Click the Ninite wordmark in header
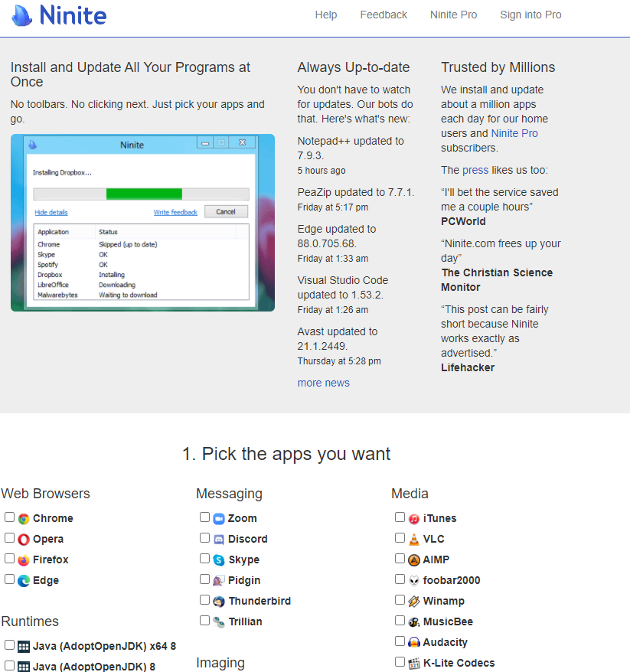Screen dimensions: 630x672 click(73, 15)
